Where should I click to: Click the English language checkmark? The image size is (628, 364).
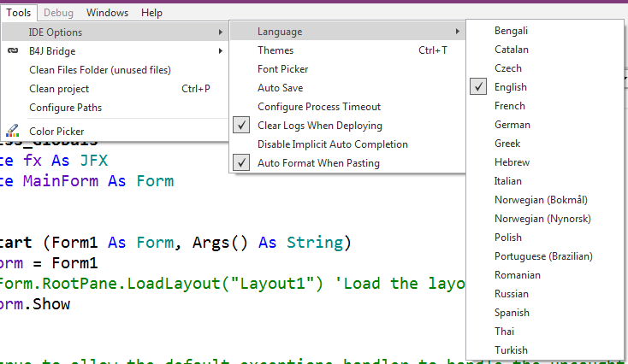(478, 87)
